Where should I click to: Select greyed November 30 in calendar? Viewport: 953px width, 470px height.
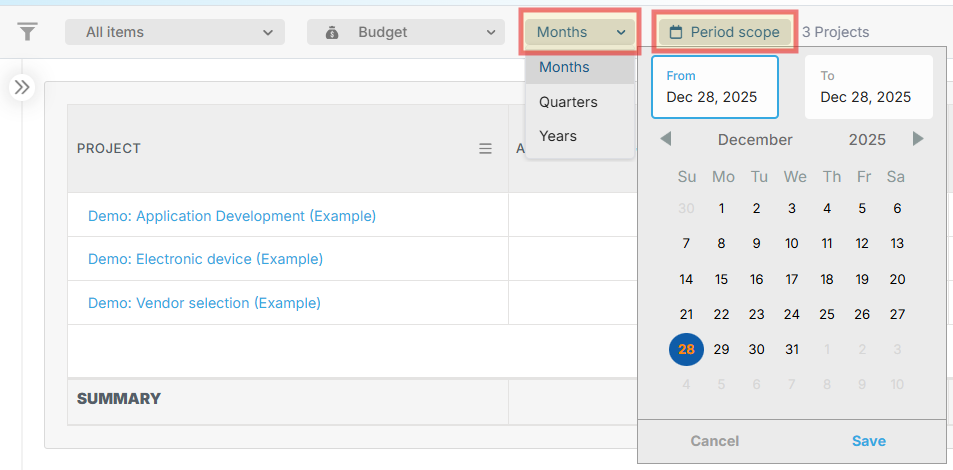coord(686,209)
